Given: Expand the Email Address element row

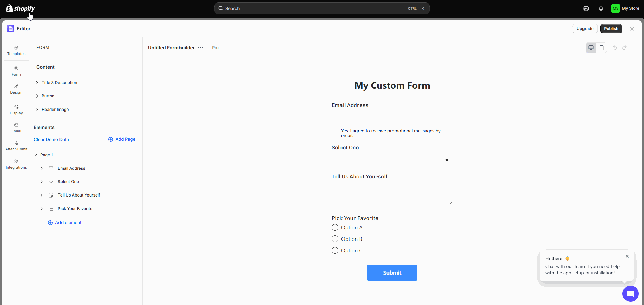Looking at the screenshot, I should (42, 168).
